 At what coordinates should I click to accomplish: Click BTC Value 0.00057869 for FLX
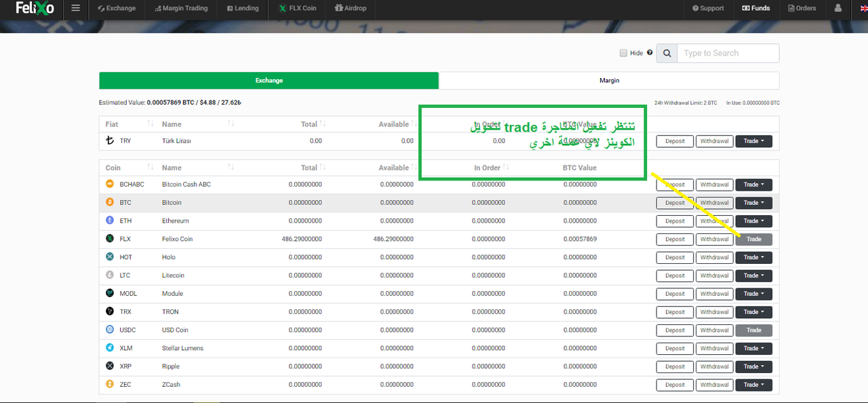(580, 239)
